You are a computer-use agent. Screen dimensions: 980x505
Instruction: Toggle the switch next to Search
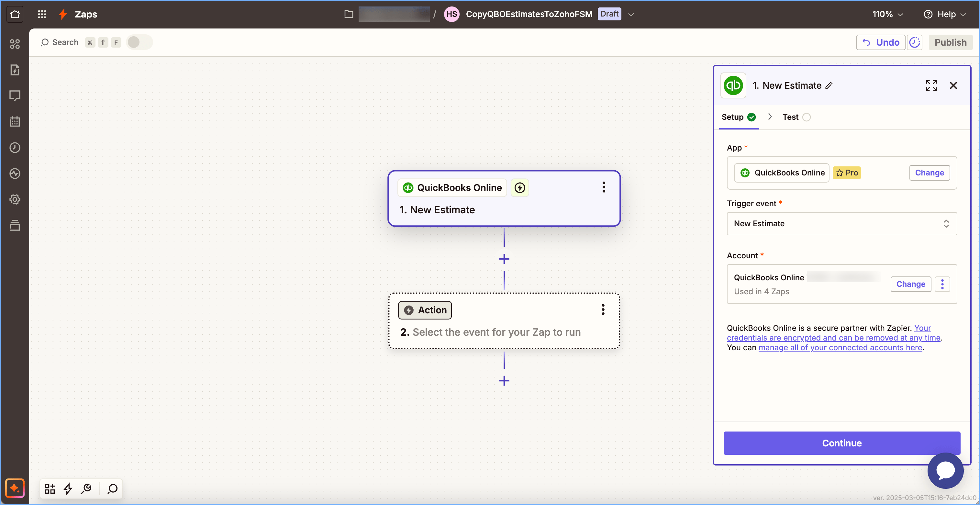139,42
